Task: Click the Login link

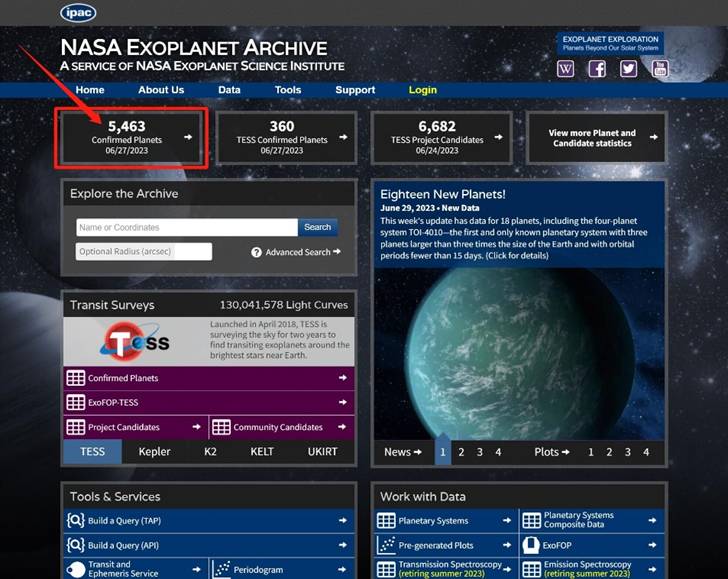Action: (x=422, y=90)
